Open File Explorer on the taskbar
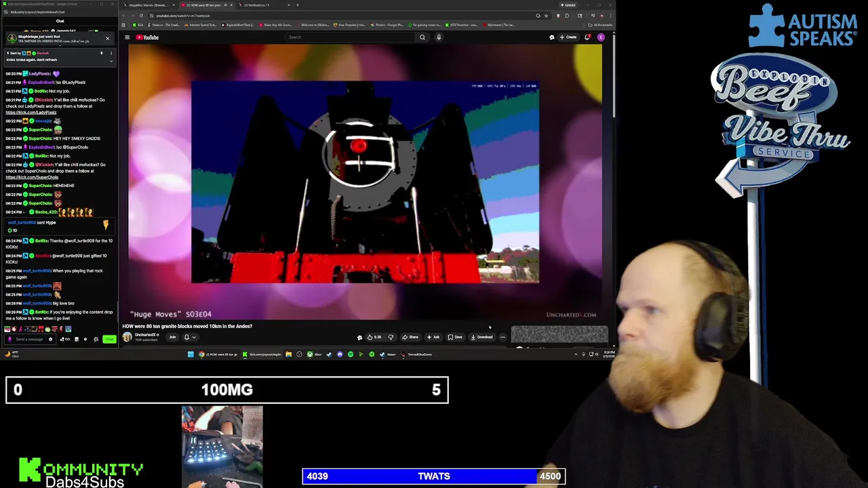The width and height of the screenshot is (868, 488). (x=288, y=354)
